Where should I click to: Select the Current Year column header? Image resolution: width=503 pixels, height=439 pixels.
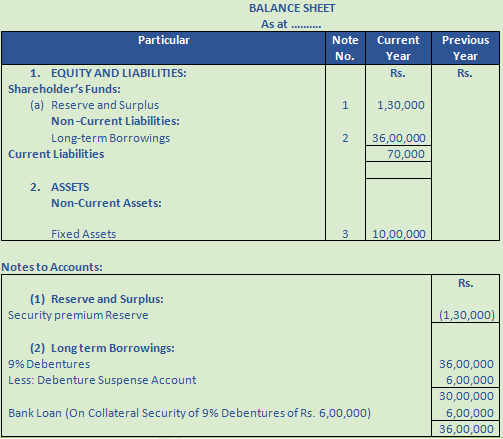(x=398, y=48)
